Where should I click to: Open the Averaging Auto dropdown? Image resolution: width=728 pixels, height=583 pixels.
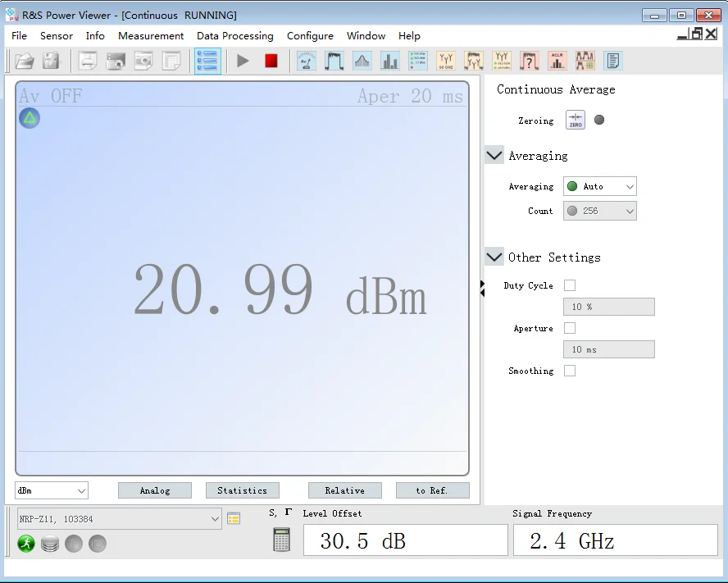pyautogui.click(x=600, y=186)
